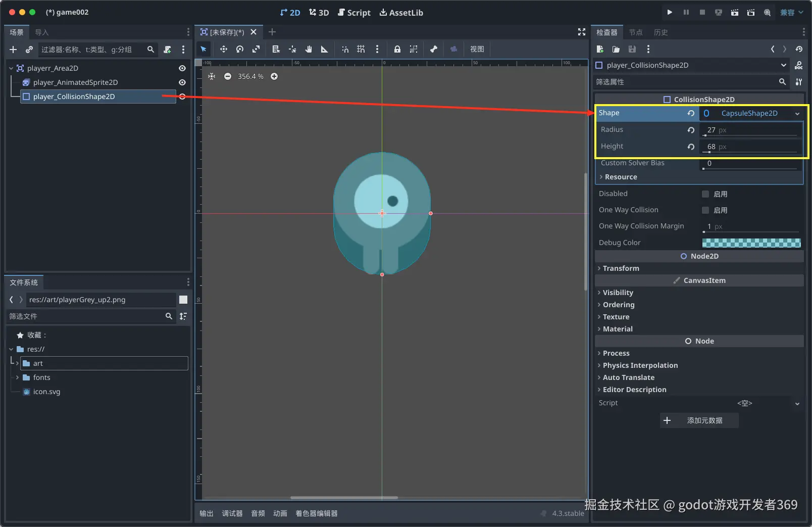Open the 输出 bottom panel
The height and width of the screenshot is (527, 812).
[x=207, y=513]
